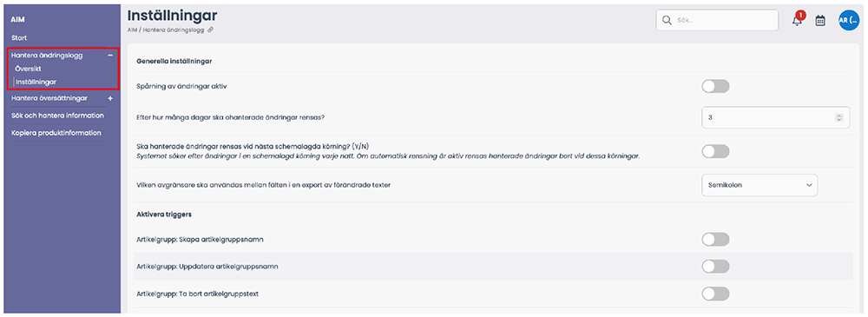868x317 pixels.
Task: Click the AIM breadcrumb link
Action: (132, 30)
